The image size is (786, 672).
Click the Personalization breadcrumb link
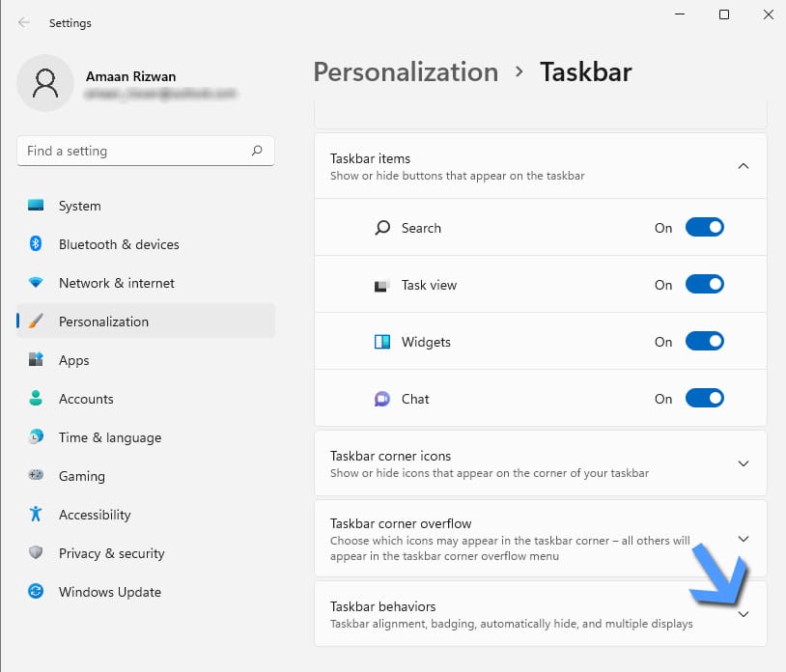[x=405, y=71]
